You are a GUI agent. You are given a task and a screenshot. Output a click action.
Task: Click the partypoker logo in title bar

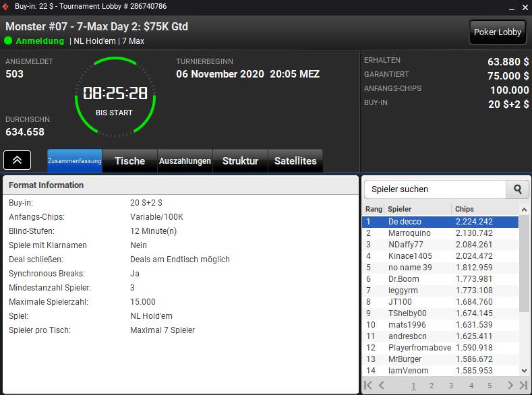point(7,6)
